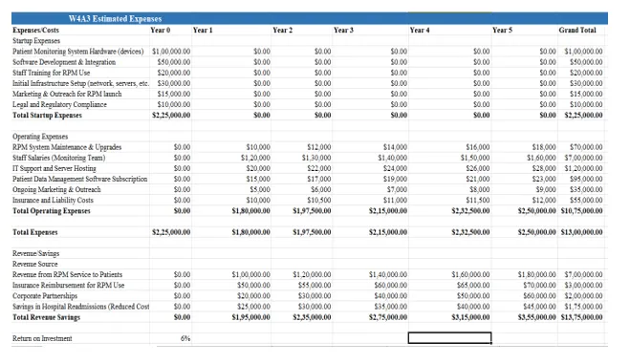Screen dimensions: 630x364
Task: Select the 'Year 3' column header
Action: 343,31
